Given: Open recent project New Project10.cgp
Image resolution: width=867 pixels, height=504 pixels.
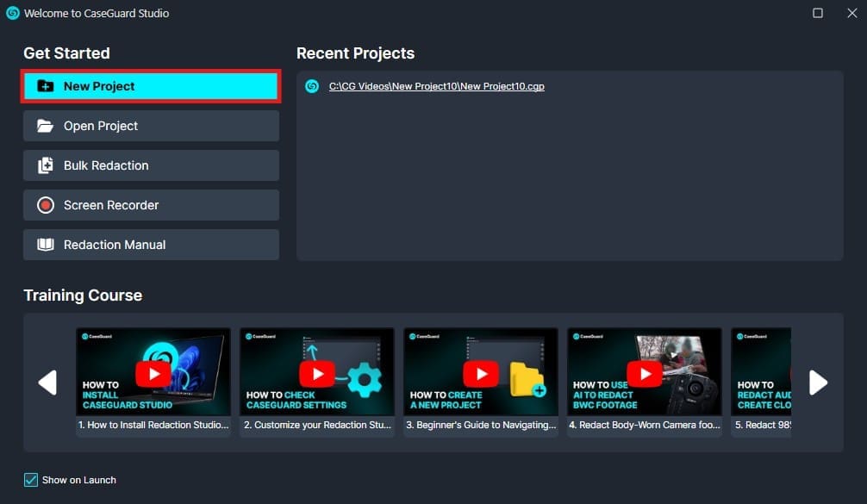Looking at the screenshot, I should tap(438, 86).
